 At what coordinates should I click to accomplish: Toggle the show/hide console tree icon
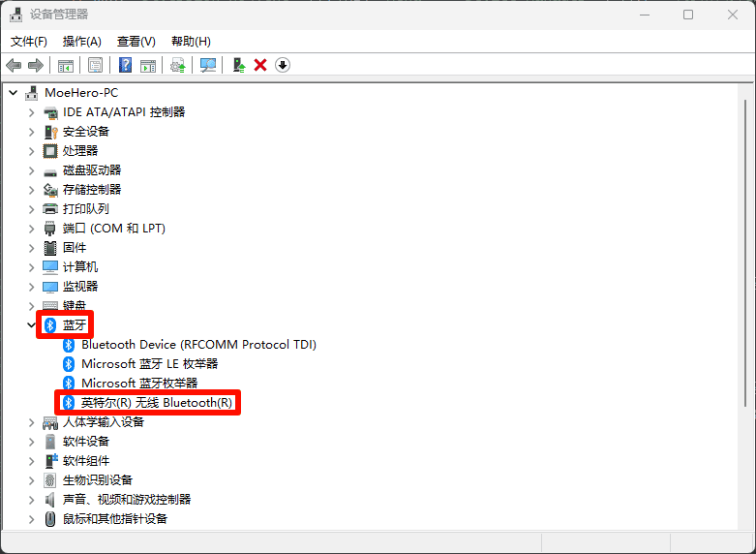(66, 65)
